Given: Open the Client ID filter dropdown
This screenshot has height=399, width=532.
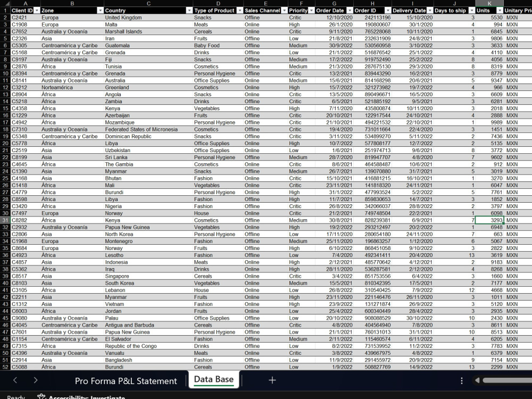Looking at the screenshot, I should [37, 11].
